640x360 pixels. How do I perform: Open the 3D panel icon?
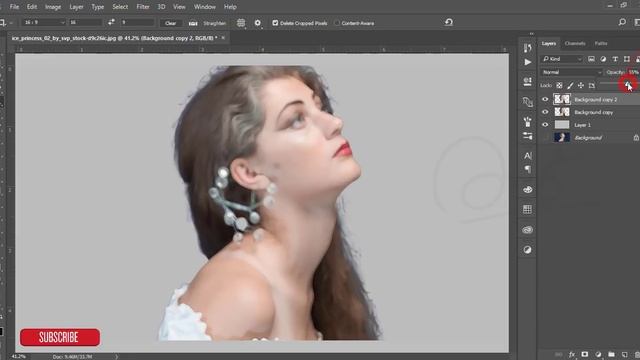tap(527, 189)
